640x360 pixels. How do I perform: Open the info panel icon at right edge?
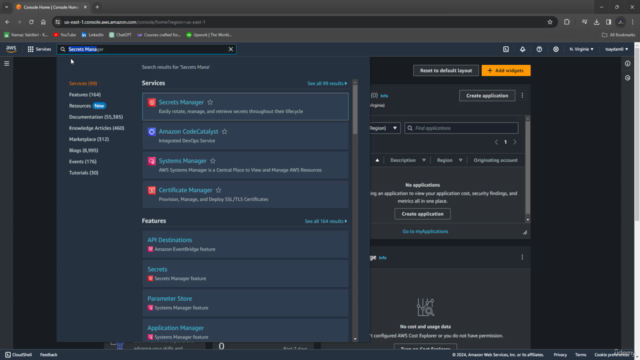[627, 64]
